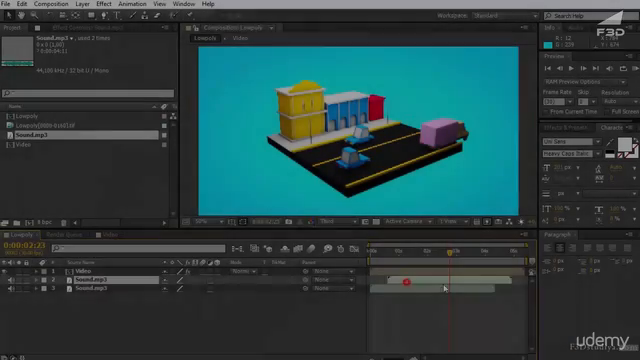Mute audio of layer 3 Sound.mp3

(x=11, y=289)
